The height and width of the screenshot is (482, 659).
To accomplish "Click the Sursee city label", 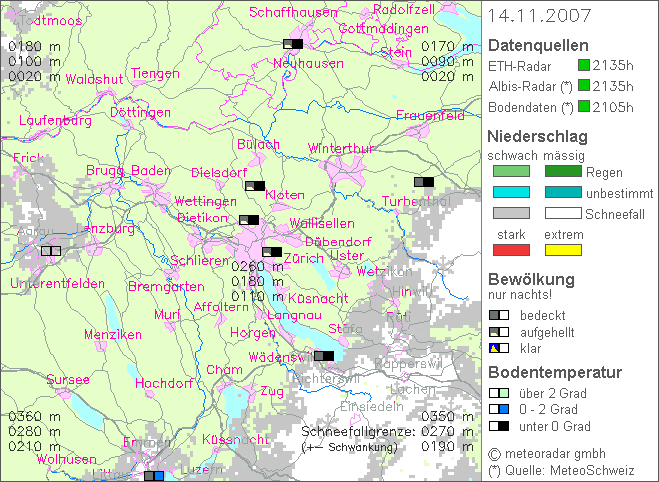I will [68, 379].
